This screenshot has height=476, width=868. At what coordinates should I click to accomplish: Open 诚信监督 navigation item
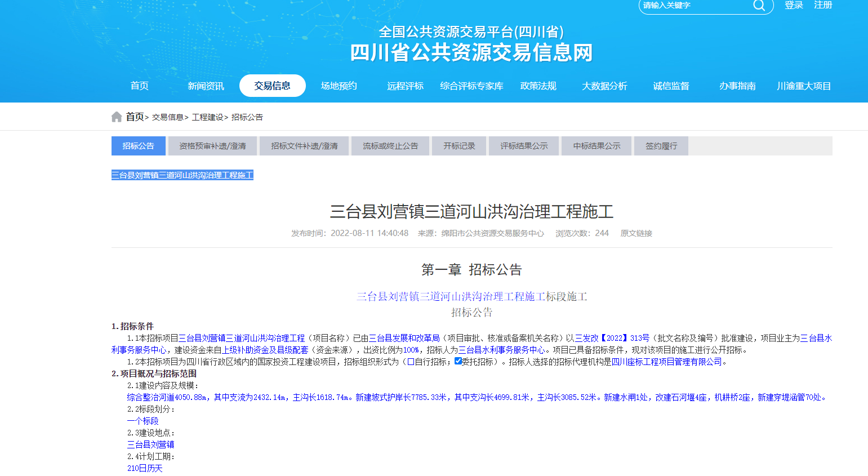pyautogui.click(x=671, y=86)
